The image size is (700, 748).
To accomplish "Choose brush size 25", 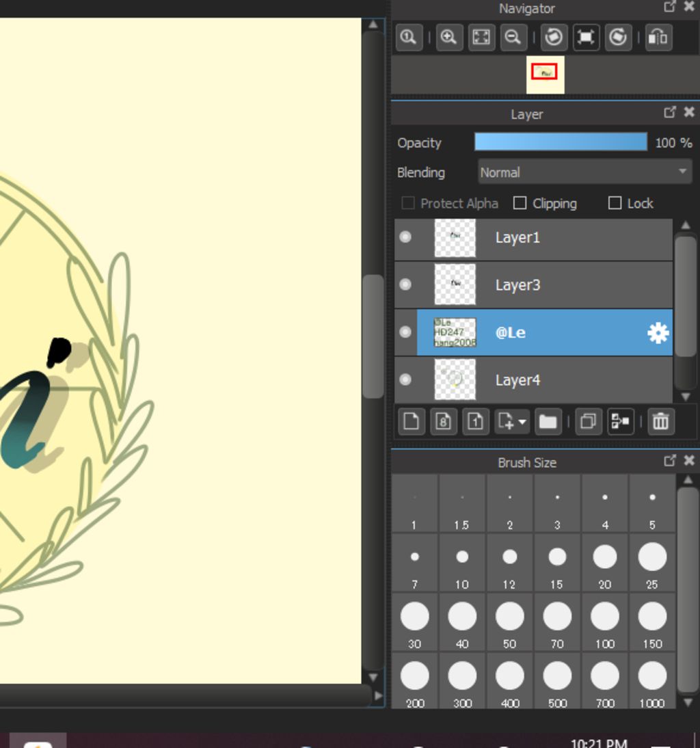I will tap(652, 563).
